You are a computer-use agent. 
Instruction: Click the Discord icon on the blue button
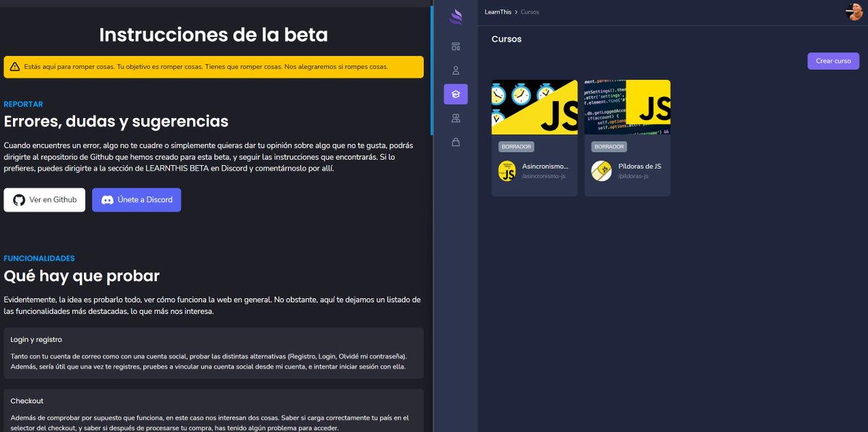107,200
